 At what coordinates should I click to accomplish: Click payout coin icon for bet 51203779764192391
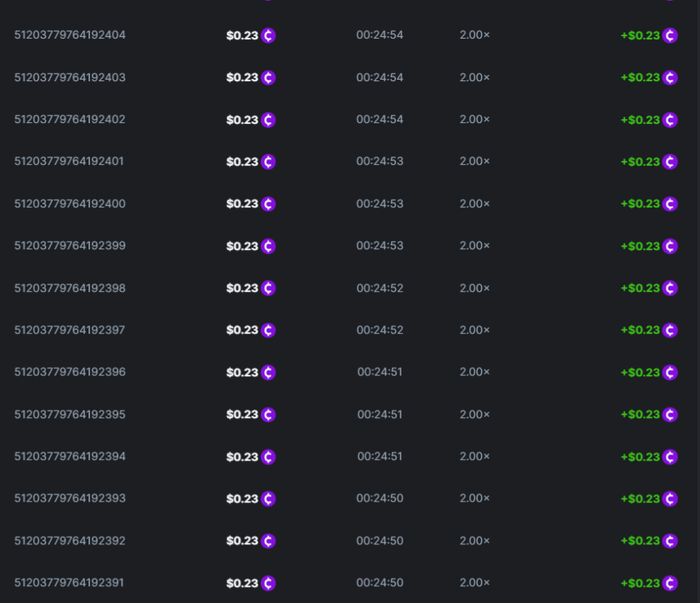(x=669, y=583)
